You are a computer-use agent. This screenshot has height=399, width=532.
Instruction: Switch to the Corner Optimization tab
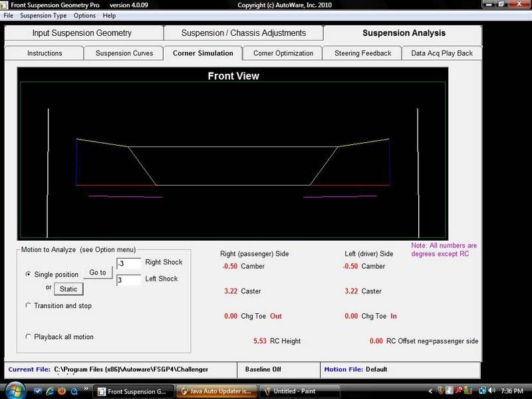pos(283,53)
